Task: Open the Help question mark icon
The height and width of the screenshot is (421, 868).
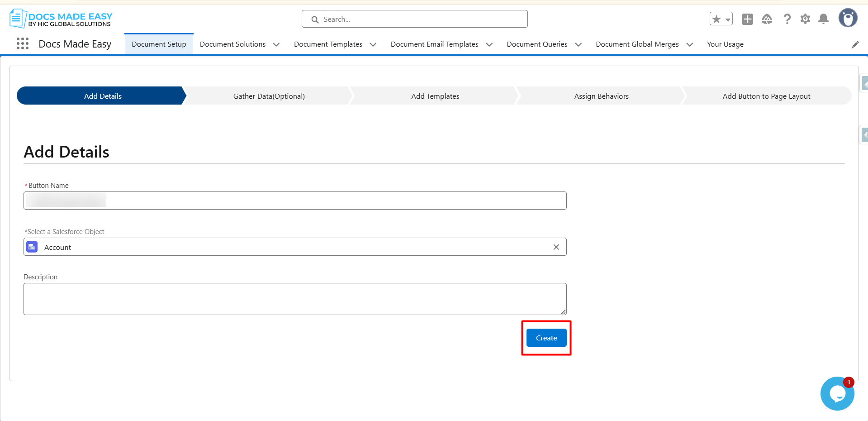Action: click(787, 19)
